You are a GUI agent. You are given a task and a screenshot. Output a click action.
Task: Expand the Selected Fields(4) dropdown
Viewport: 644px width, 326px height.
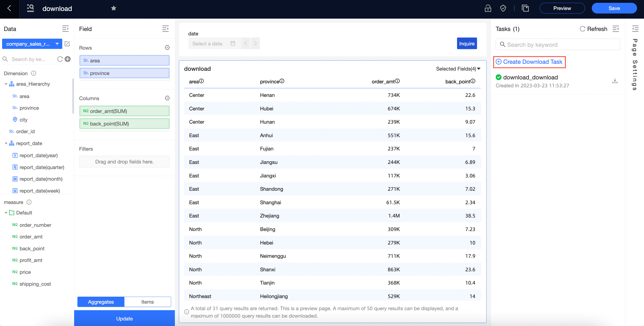[x=458, y=69]
